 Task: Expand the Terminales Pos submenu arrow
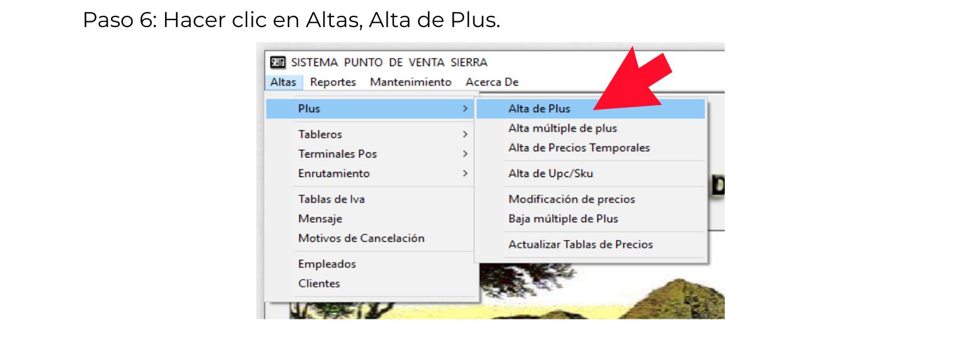tap(465, 154)
